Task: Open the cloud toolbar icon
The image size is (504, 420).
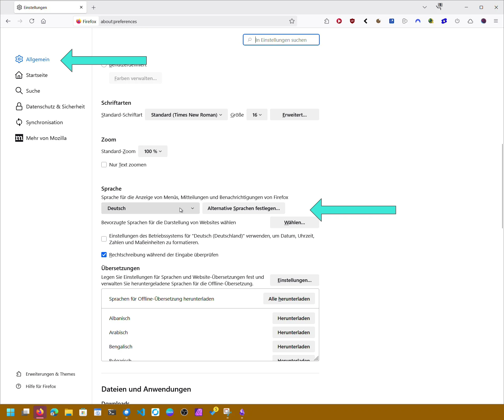Action: coord(470,21)
